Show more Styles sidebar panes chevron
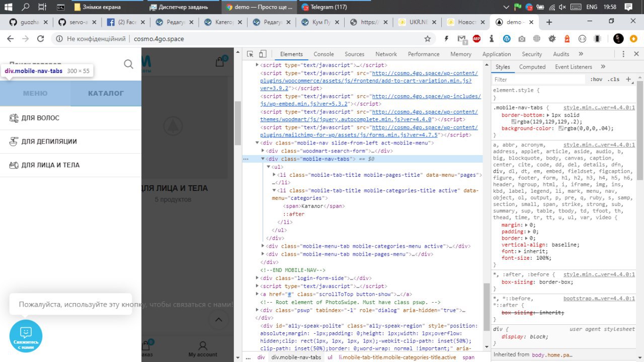 tap(603, 66)
